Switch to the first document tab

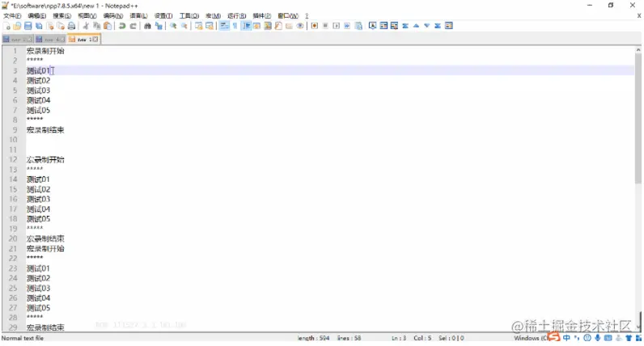pos(17,40)
